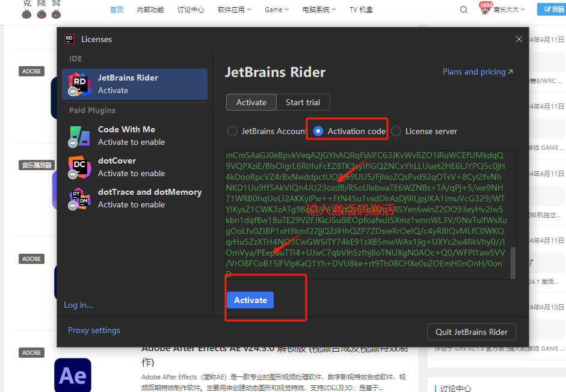Click the 音乐播放器 category tag
Image resolution: width=566 pixels, height=392 pixels.
coord(37,165)
